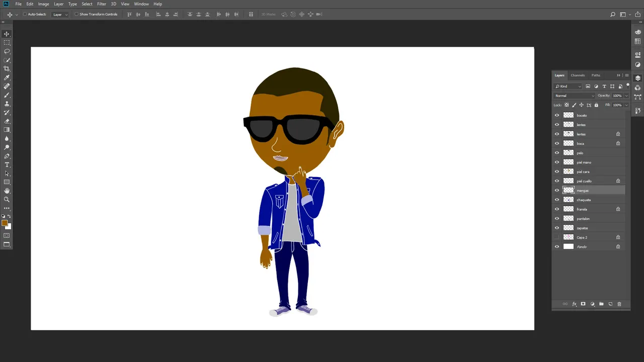Toggle Quick Mask mode
644x362 pixels.
(7, 235)
